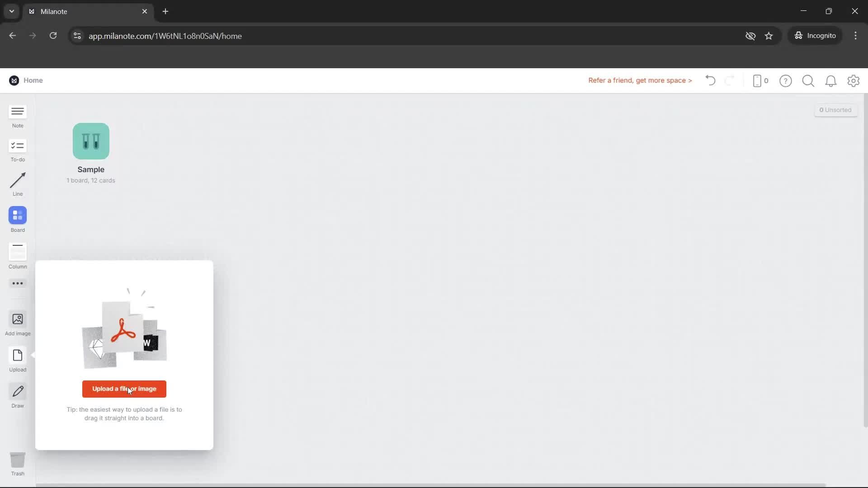This screenshot has width=868, height=488.
Task: Expand the More tools menu
Action: 17,283
